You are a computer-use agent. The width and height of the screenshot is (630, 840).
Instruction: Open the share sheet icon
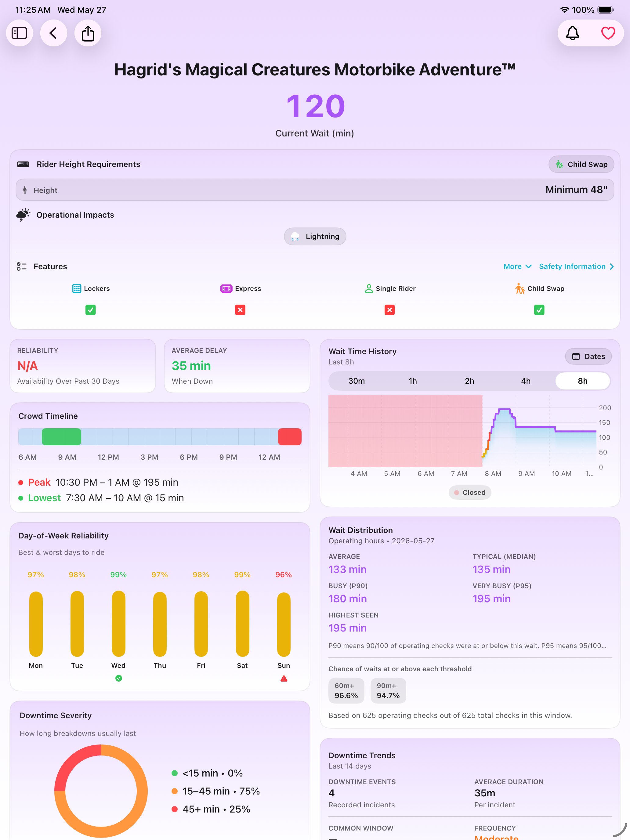pyautogui.click(x=88, y=33)
